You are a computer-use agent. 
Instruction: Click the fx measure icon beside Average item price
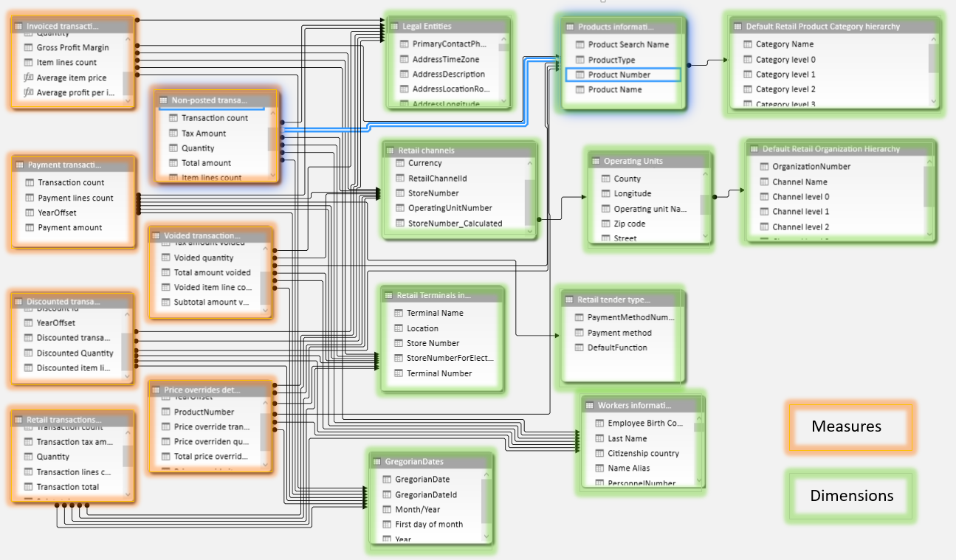[29, 77]
